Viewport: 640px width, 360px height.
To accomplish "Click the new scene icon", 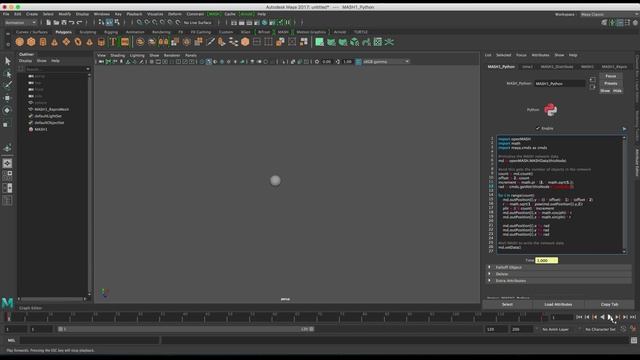I will tap(48, 22).
